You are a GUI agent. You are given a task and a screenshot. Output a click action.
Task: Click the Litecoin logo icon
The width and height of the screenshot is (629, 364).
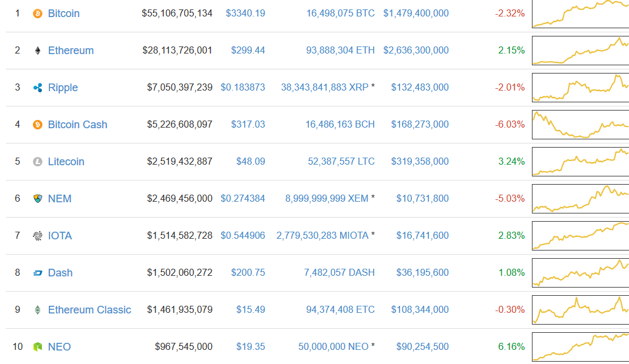(x=38, y=162)
